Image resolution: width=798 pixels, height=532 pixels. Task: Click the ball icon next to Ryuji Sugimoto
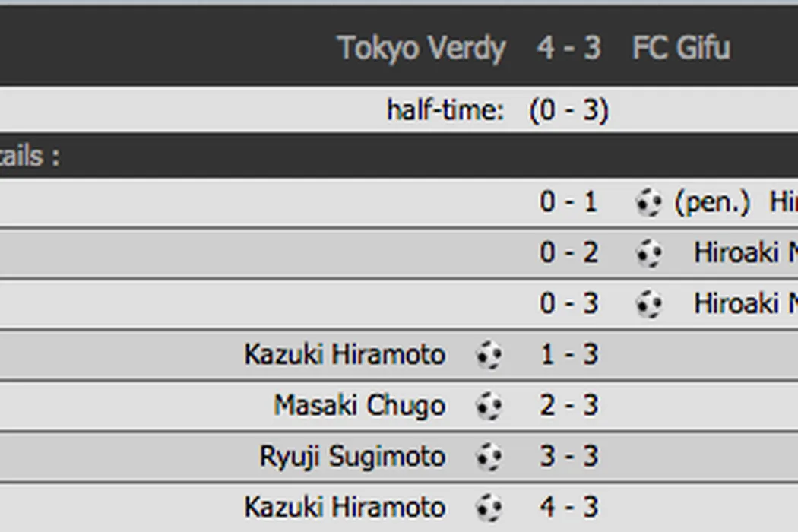pos(489,457)
